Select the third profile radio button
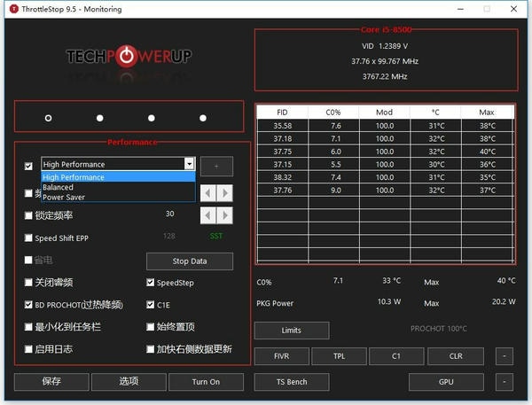This screenshot has height=405, width=532. (152, 118)
